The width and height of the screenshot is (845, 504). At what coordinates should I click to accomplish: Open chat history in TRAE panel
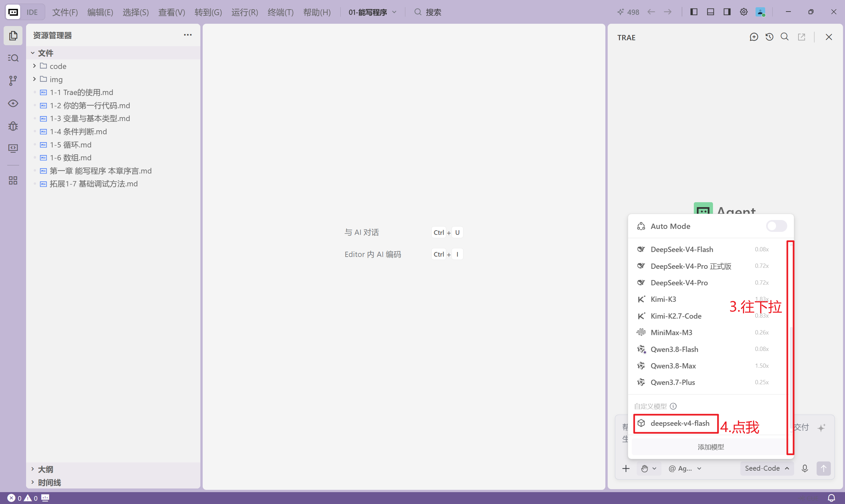[769, 37]
